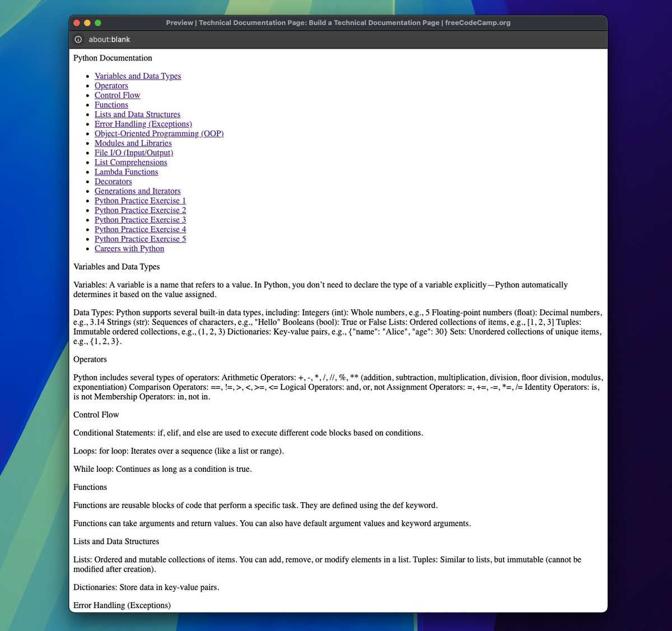The image size is (672, 631).
Task: Open the Variables and Data Types link
Action: [x=138, y=76]
